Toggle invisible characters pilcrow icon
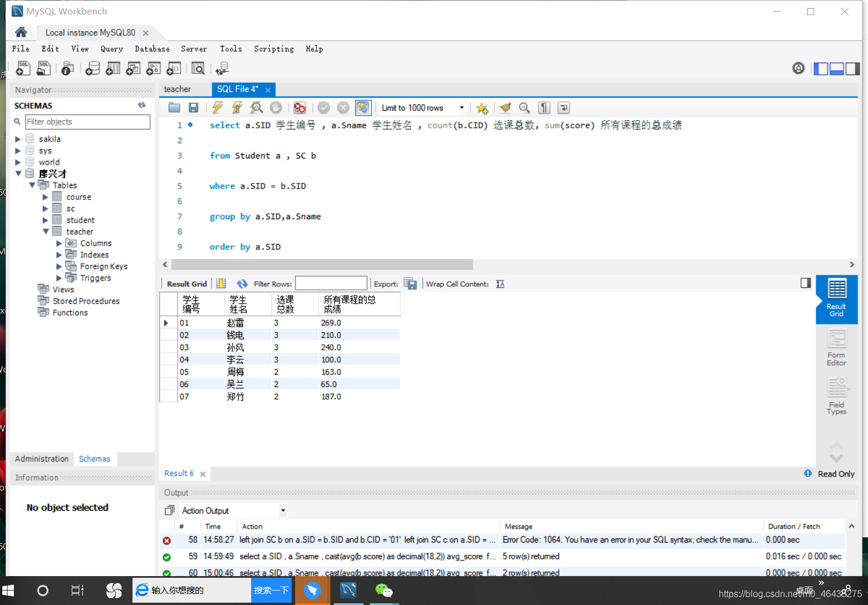Screen dimensions: 868x605 click(x=544, y=108)
